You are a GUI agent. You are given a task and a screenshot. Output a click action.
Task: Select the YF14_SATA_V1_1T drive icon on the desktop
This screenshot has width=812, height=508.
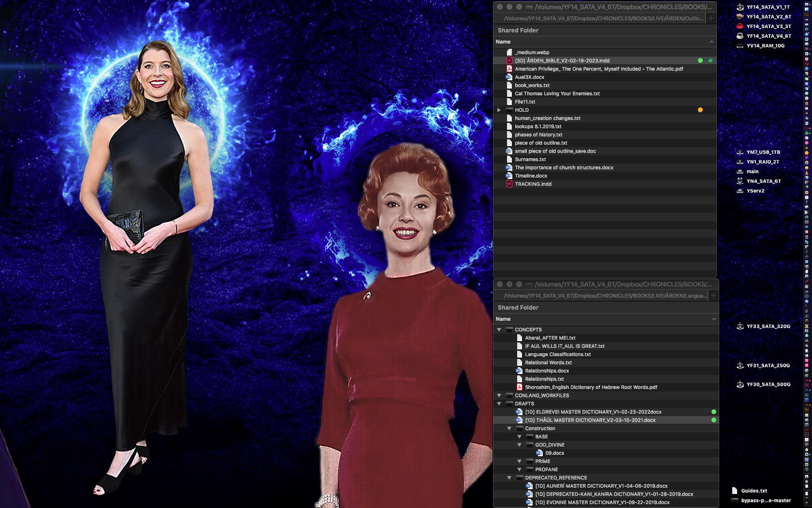pyautogui.click(x=740, y=7)
